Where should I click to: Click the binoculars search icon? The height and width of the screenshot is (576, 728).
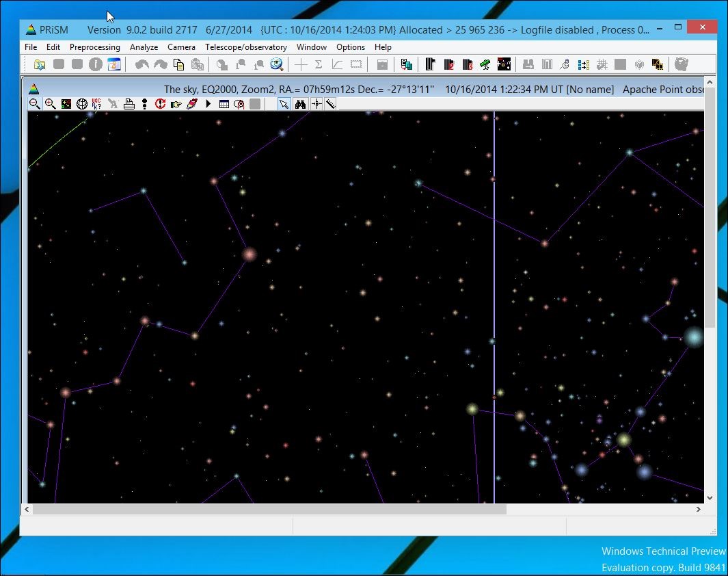tap(300, 104)
